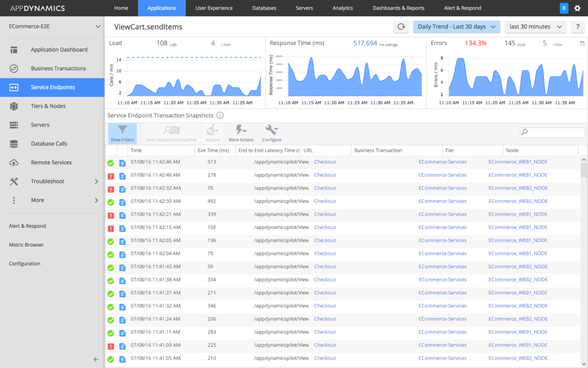Select Tiers & Nodes in the sidebar
Image resolution: width=588 pixels, height=368 pixels.
click(48, 106)
